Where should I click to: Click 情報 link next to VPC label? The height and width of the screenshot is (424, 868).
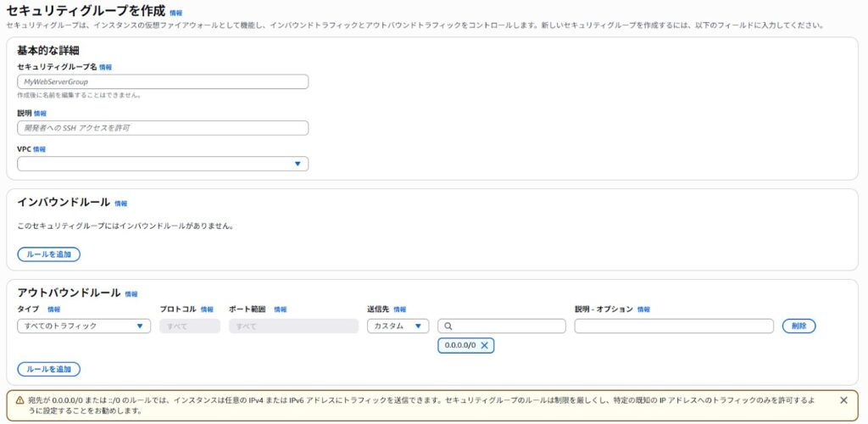(x=39, y=149)
